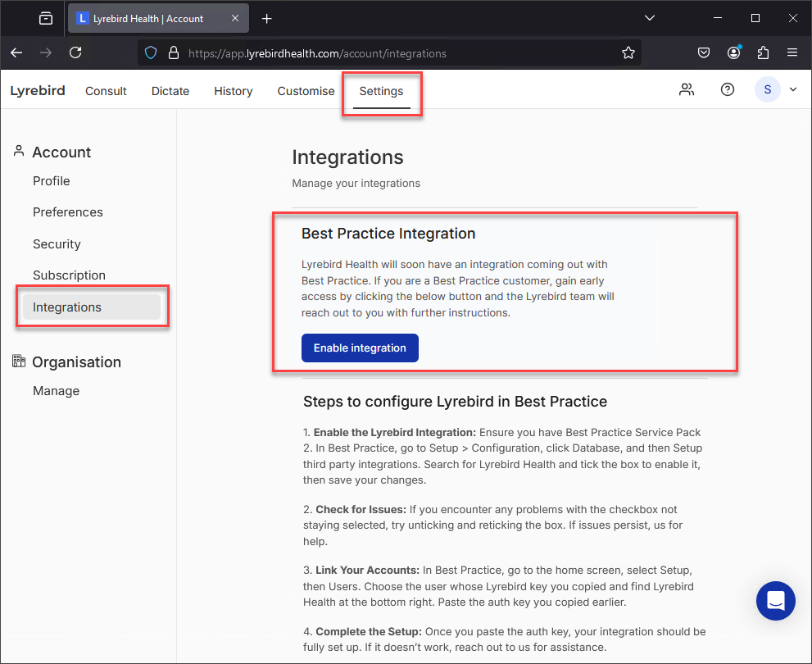Image resolution: width=812 pixels, height=664 pixels.
Task: Click the Organisation section heading
Action: tap(77, 362)
